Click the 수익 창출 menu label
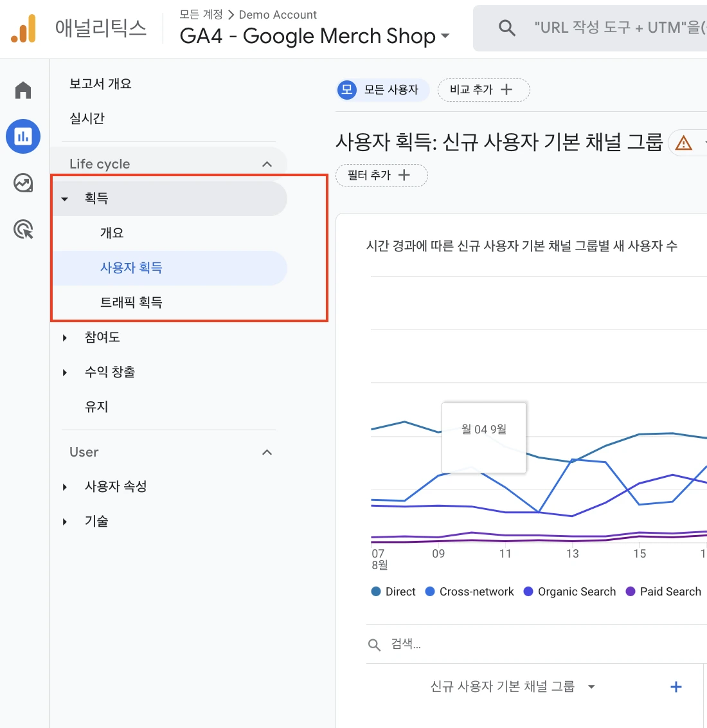The height and width of the screenshot is (728, 707). [110, 372]
